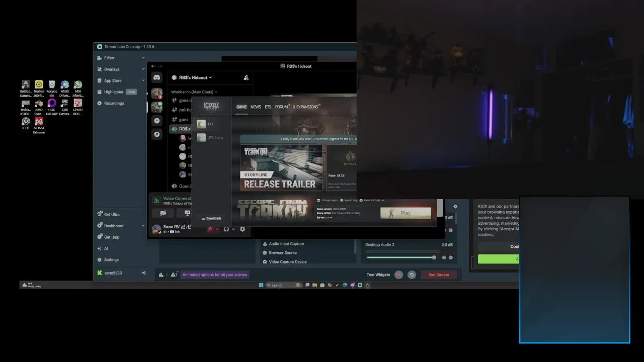Open Desktop Audio 2 settings gear
This screenshot has width=644, height=362.
click(x=451, y=257)
